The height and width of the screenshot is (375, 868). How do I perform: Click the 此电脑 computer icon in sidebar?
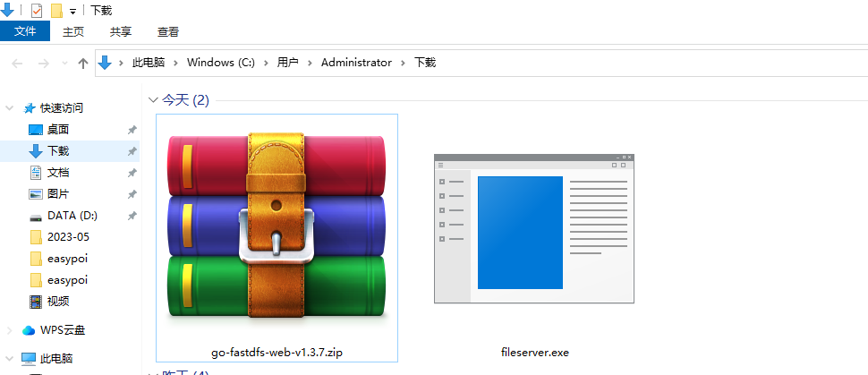pyautogui.click(x=29, y=359)
